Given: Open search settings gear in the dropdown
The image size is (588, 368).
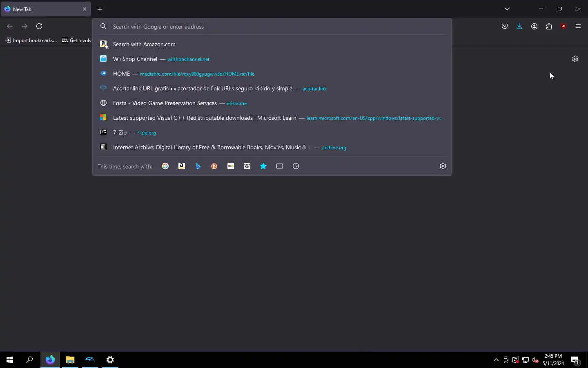Looking at the screenshot, I should (443, 166).
